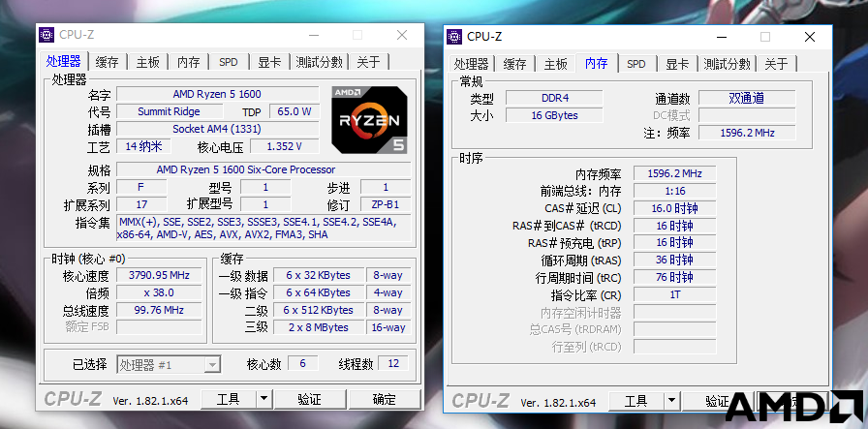The height and width of the screenshot is (429, 868).
Task: Click the 内存频率 value 1596.2 MHz
Action: click(675, 173)
